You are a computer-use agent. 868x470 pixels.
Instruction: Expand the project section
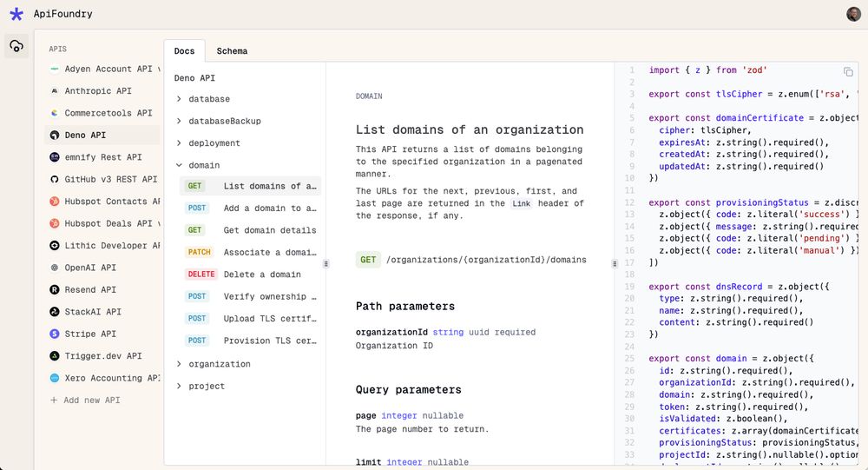[x=179, y=387]
